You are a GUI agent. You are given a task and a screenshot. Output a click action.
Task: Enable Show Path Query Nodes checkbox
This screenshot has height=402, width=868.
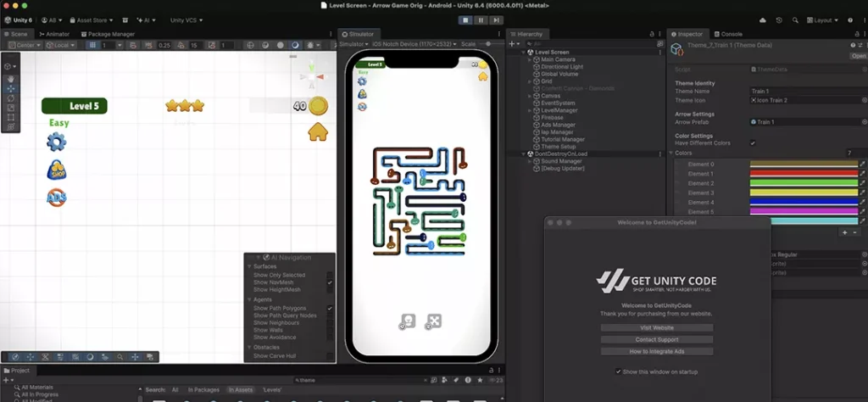coord(330,315)
